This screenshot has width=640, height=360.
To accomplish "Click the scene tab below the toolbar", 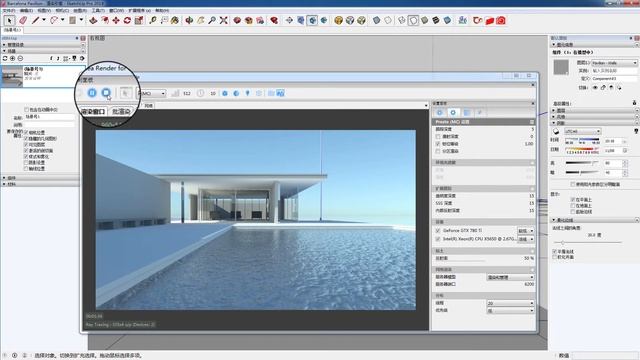I will 12,30.
